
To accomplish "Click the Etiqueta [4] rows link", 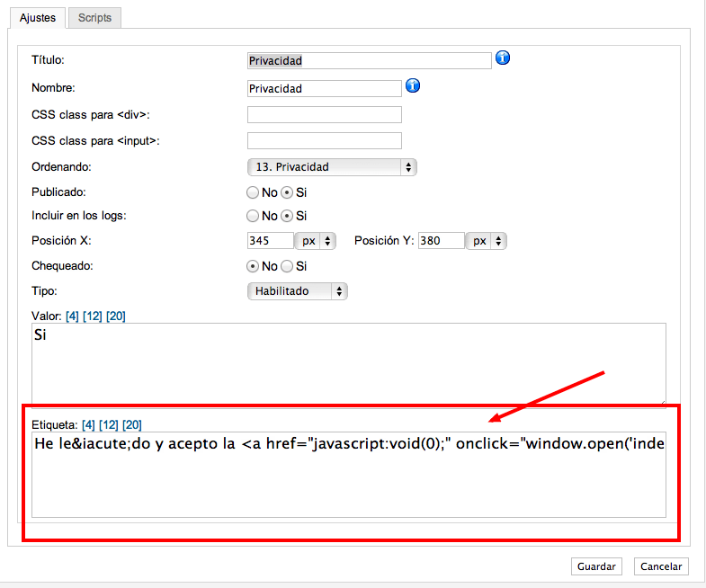I will (x=88, y=425).
